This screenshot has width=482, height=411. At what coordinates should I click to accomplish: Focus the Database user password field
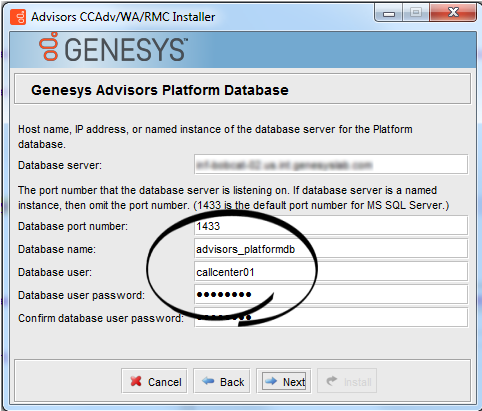pos(331,295)
